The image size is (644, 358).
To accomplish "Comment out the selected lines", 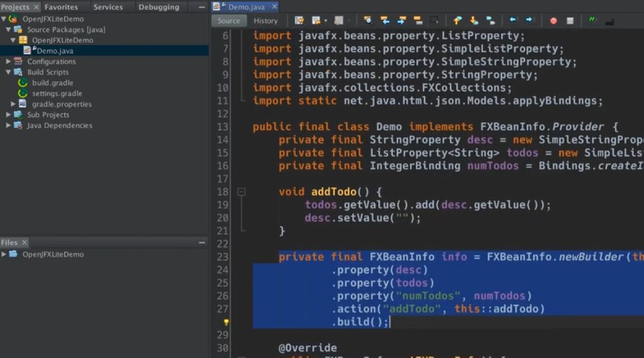I will (592, 20).
